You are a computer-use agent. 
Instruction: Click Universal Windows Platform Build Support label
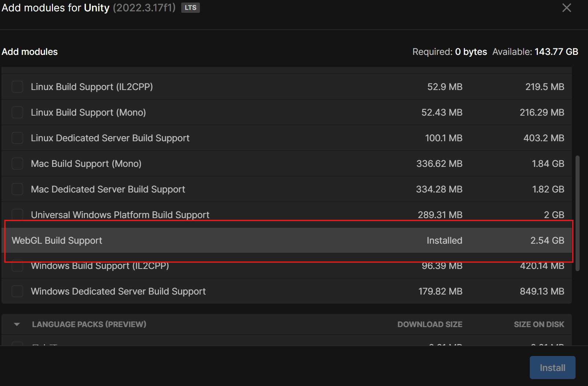pyautogui.click(x=120, y=215)
